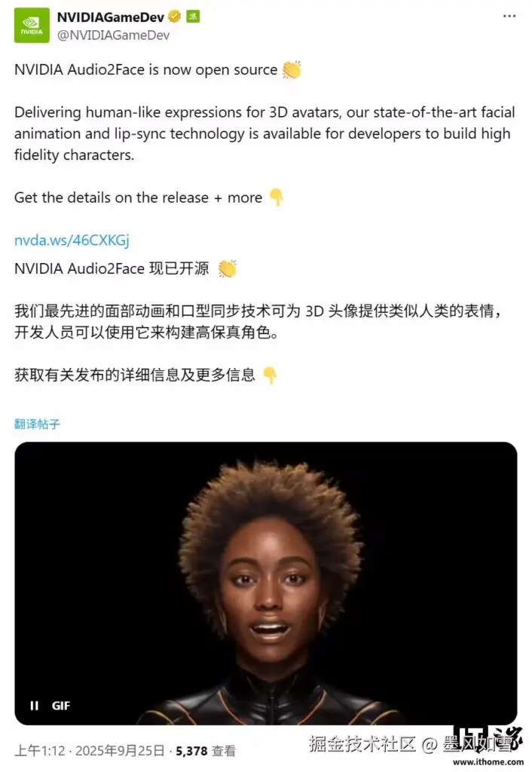Screen dimensions: 532x772
Task: Click the clapping emoji after '现已开源'
Action: 228,268
